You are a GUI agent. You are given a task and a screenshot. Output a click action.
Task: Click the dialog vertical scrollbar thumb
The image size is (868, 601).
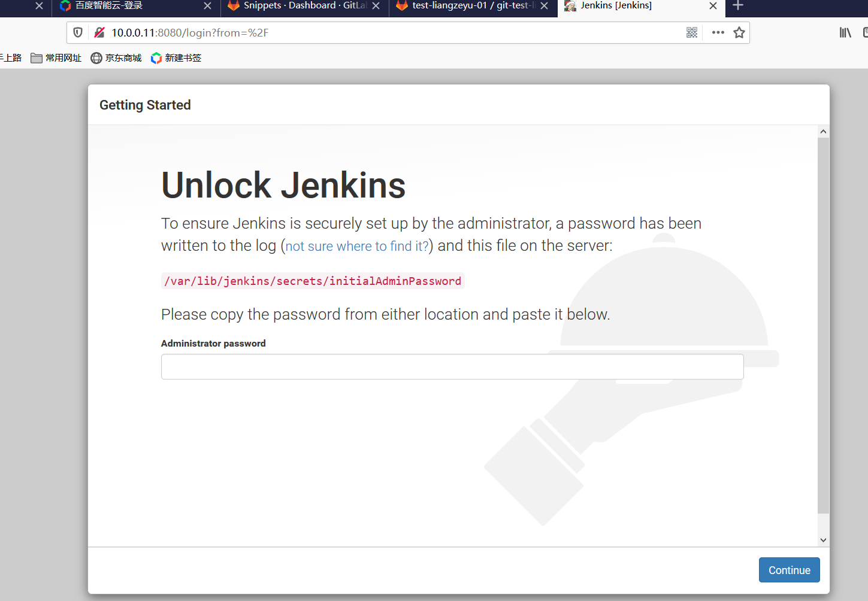point(823,326)
